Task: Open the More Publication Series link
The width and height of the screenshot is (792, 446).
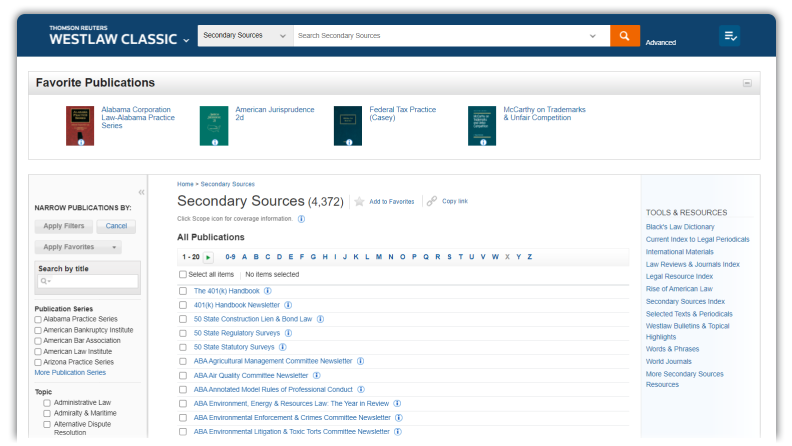Action: (70, 373)
